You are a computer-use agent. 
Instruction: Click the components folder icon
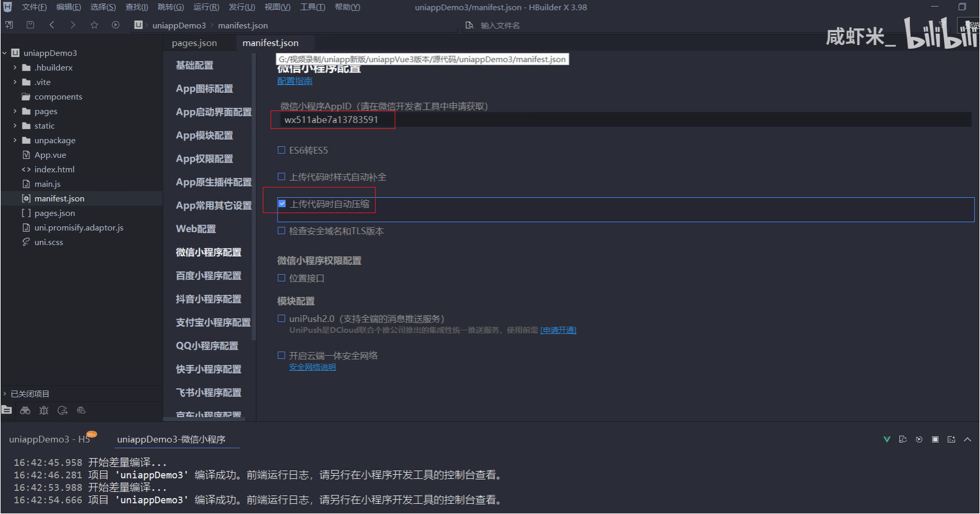(26, 96)
